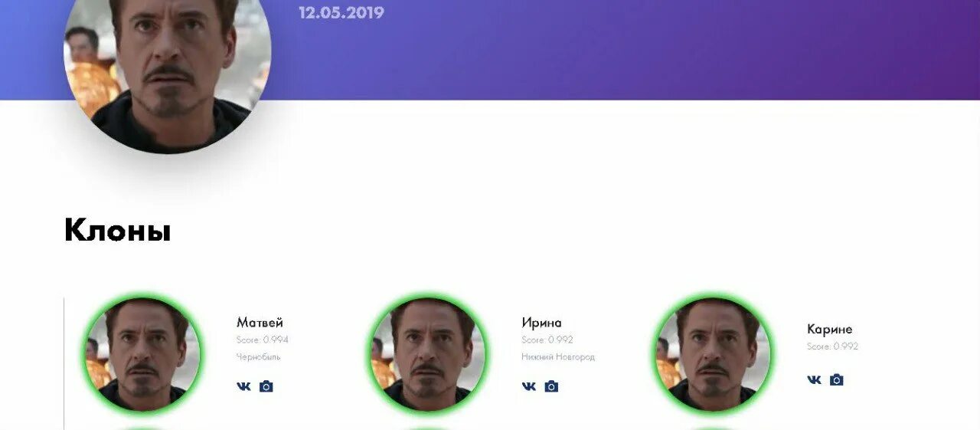Viewport: 980px width, 430px height.
Task: Open Карине's VK profile icon
Action: tap(815, 379)
